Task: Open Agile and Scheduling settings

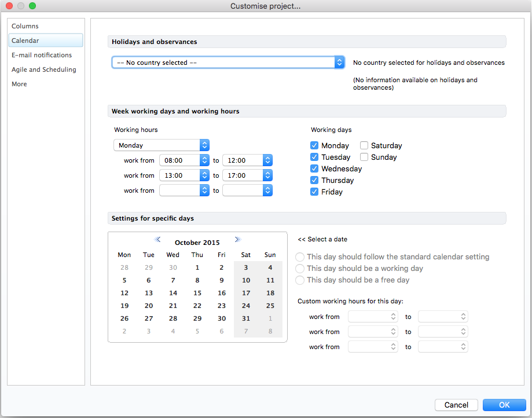Action: coord(46,69)
